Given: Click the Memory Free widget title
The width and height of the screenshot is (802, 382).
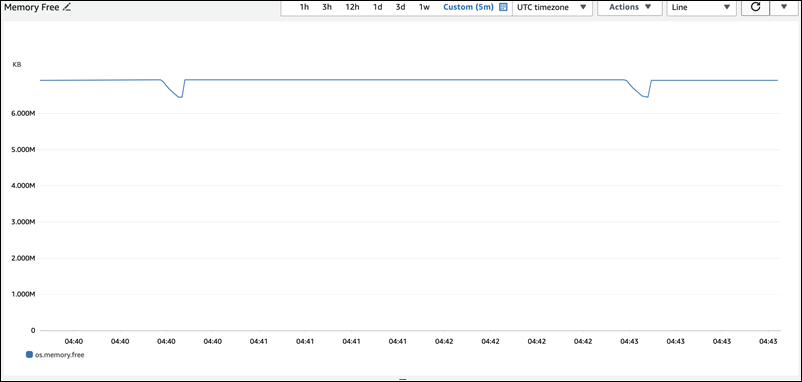Looking at the screenshot, I should pyautogui.click(x=32, y=8).
